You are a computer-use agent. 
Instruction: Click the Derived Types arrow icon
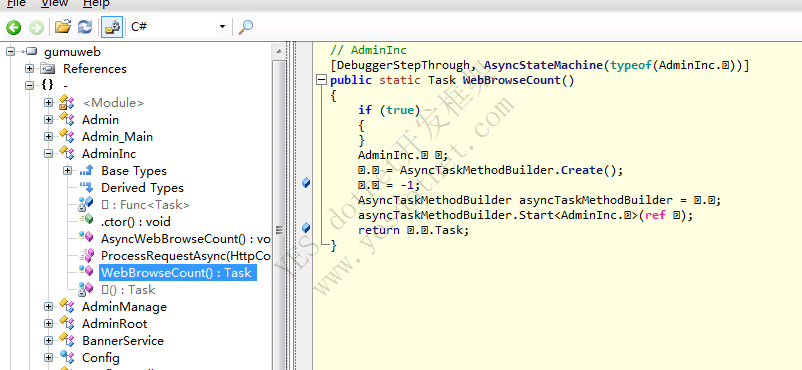(x=86, y=188)
